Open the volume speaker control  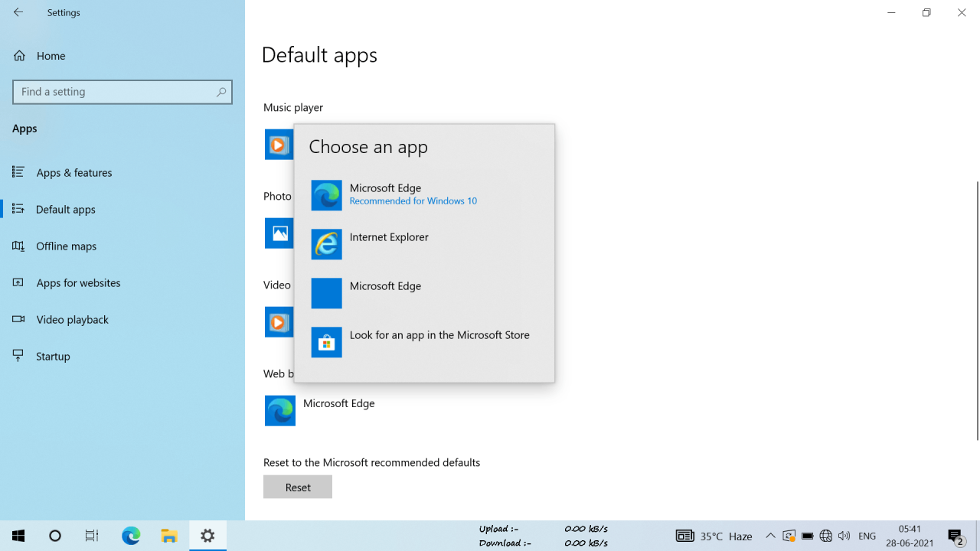coord(844,536)
